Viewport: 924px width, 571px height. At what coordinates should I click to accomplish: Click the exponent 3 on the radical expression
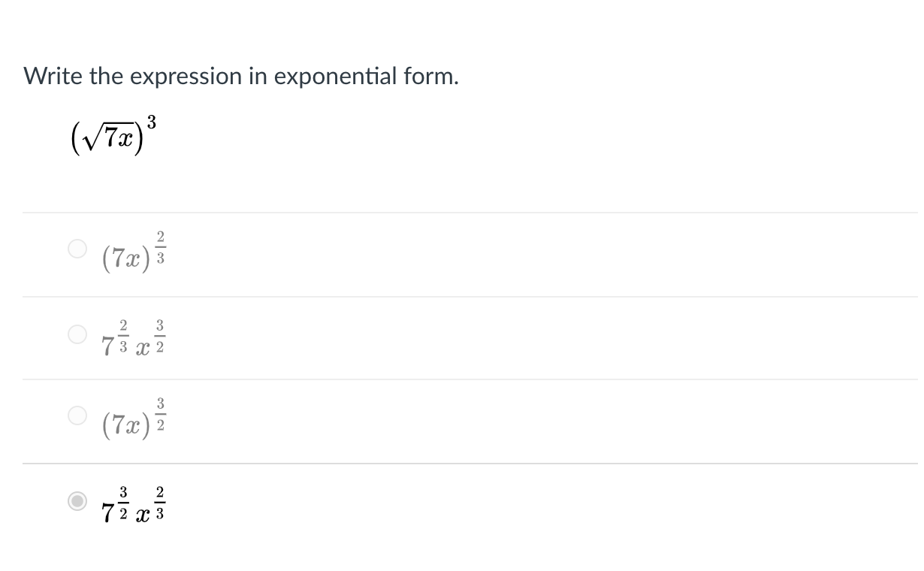pyautogui.click(x=152, y=121)
